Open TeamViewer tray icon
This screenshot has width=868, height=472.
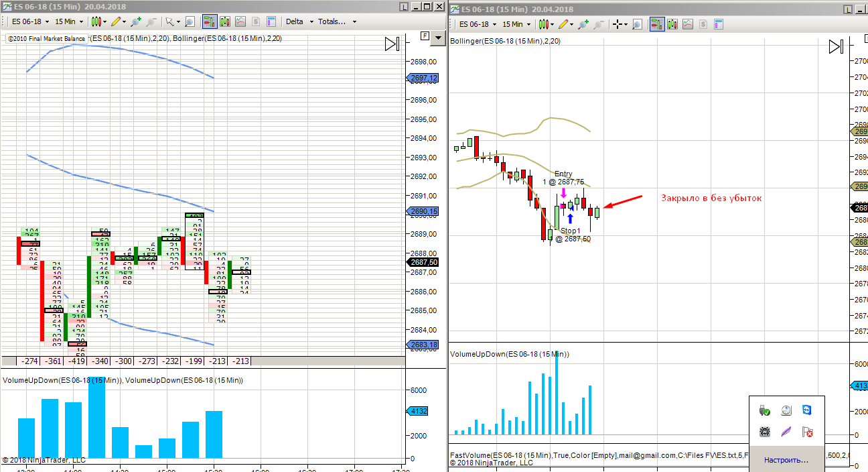[808, 410]
